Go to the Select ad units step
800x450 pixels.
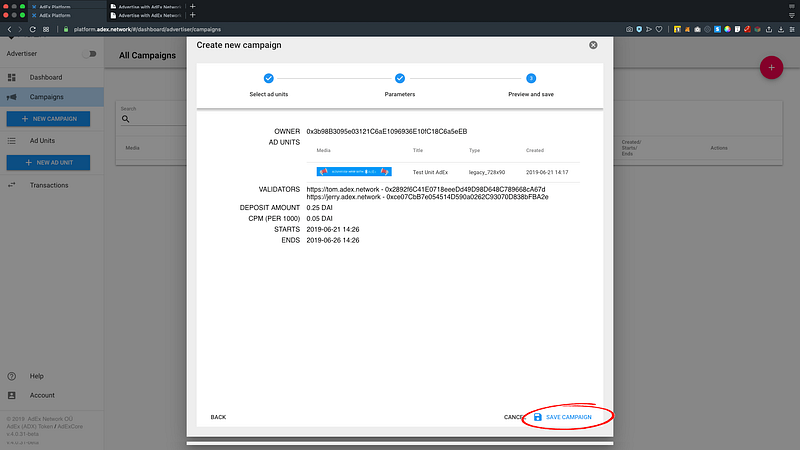coord(268,84)
